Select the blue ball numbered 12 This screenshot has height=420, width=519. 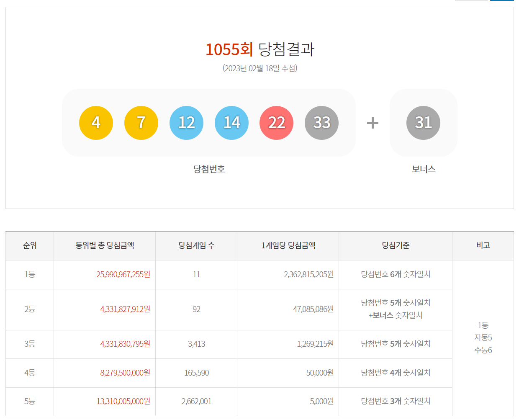[186, 122]
